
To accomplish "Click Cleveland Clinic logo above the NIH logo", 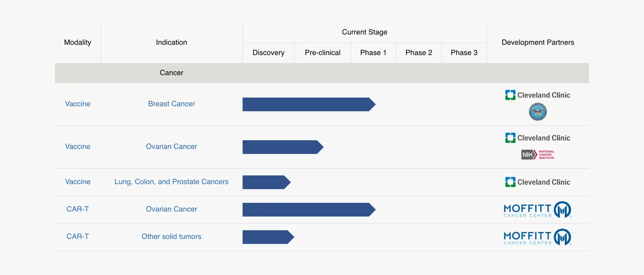I will click(x=537, y=138).
